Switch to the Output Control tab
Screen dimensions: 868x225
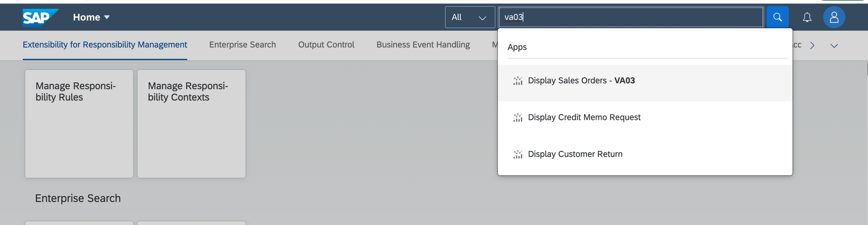326,45
